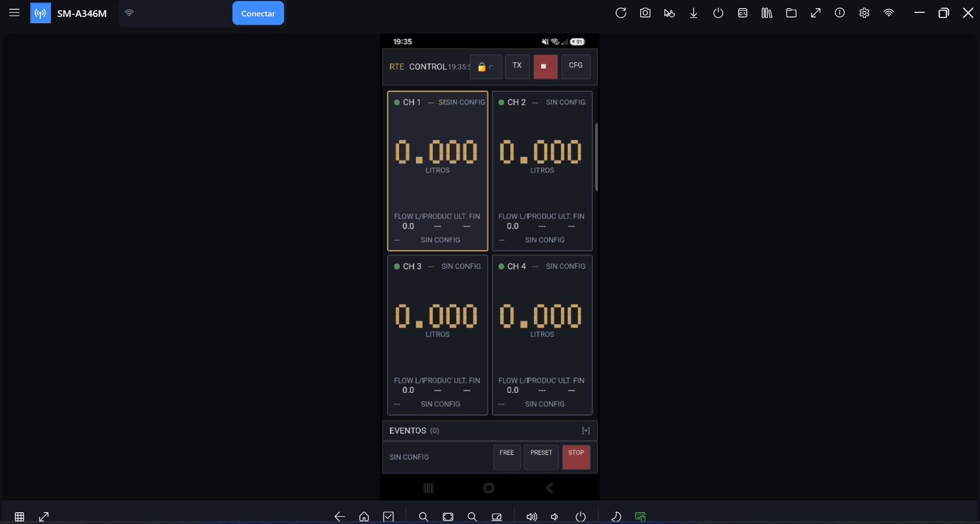Tap the FREE mode button

(x=507, y=457)
